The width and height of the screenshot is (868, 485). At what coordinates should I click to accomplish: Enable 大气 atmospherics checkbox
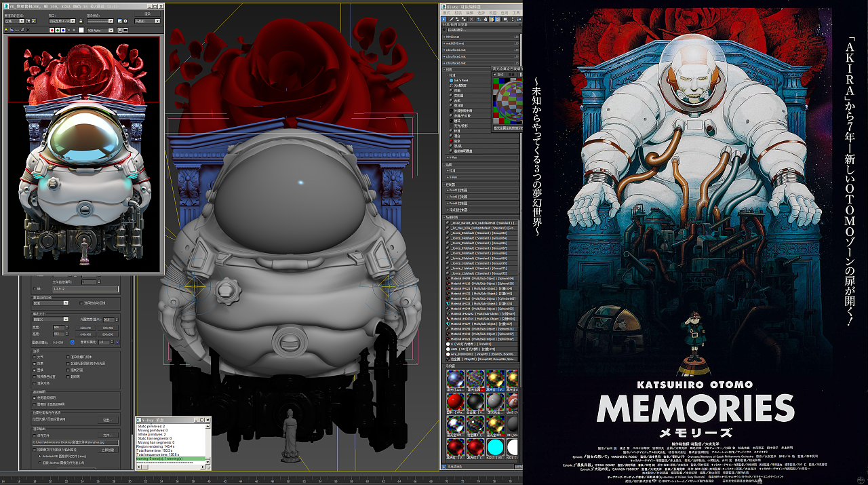34,357
